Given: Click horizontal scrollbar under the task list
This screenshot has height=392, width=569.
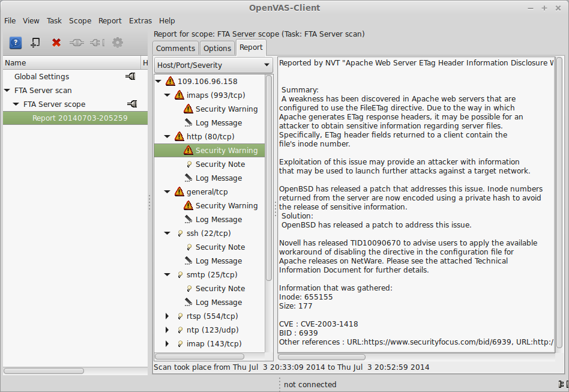Looking at the screenshot, I should (44, 371).
